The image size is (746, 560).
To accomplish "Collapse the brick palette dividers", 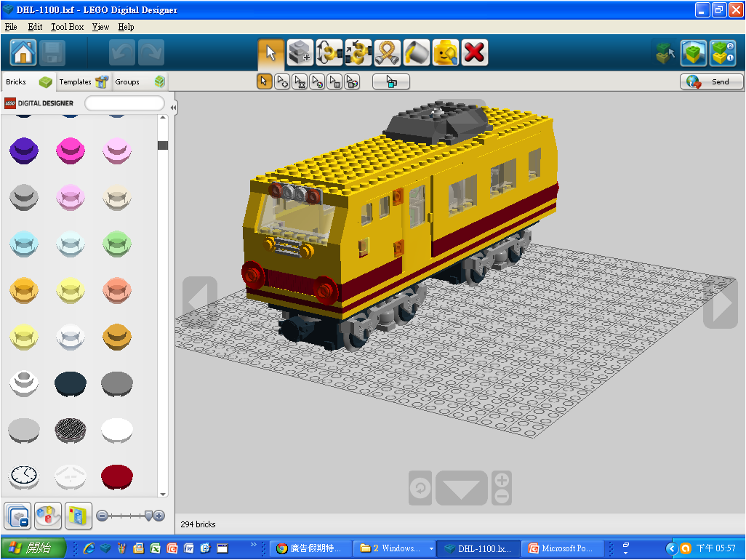I will pyautogui.click(x=18, y=516).
